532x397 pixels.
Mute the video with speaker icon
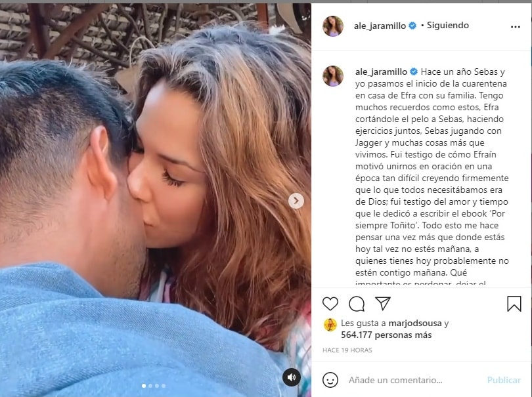[x=292, y=377]
